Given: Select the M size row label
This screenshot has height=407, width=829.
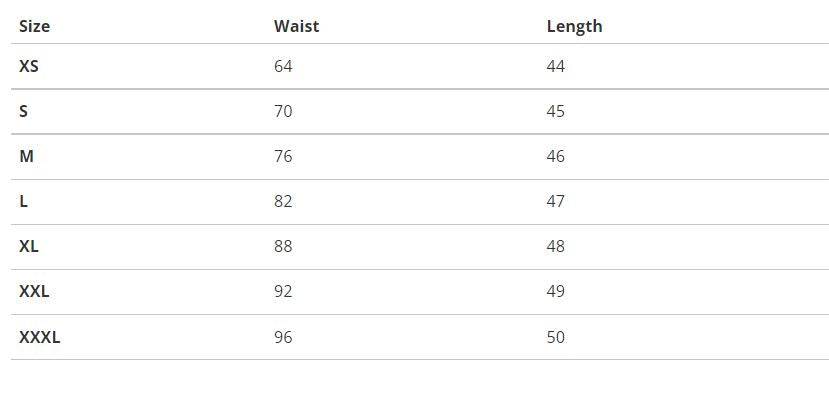Looking at the screenshot, I should [26, 156].
